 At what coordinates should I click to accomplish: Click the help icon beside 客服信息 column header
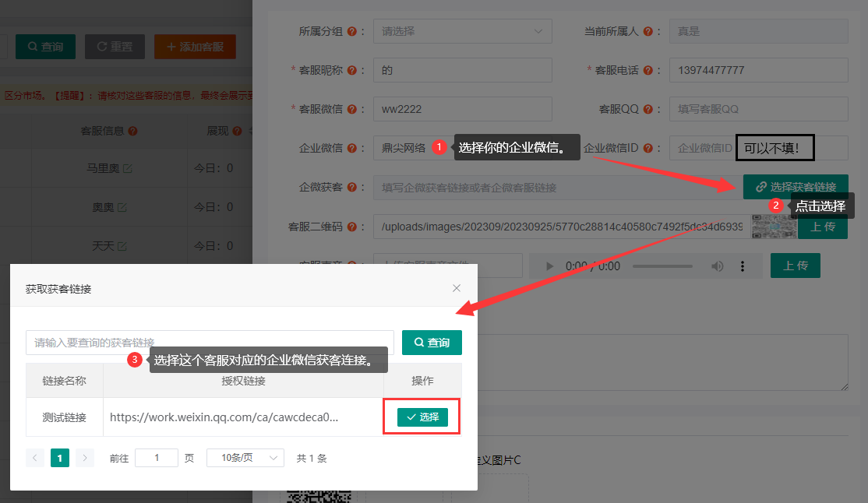(132, 131)
